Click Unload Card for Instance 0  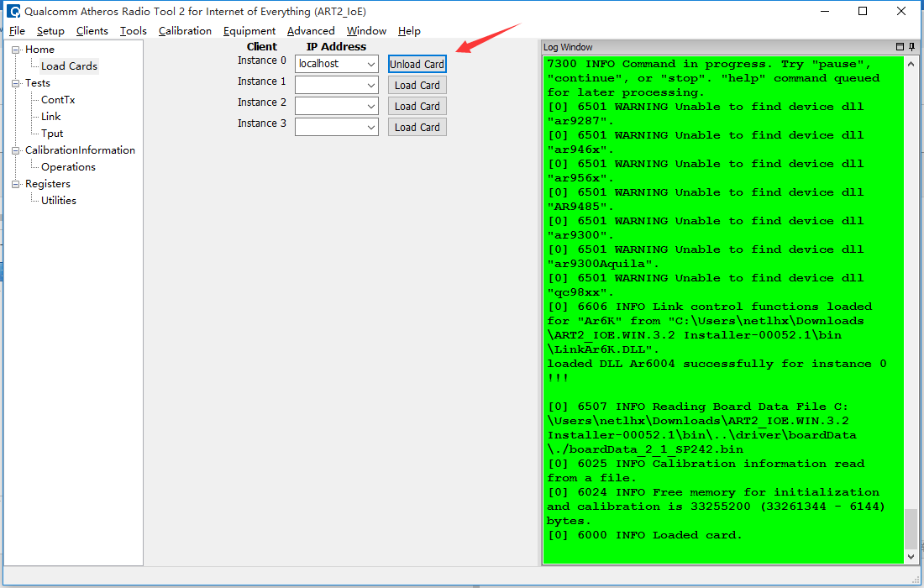click(x=417, y=64)
